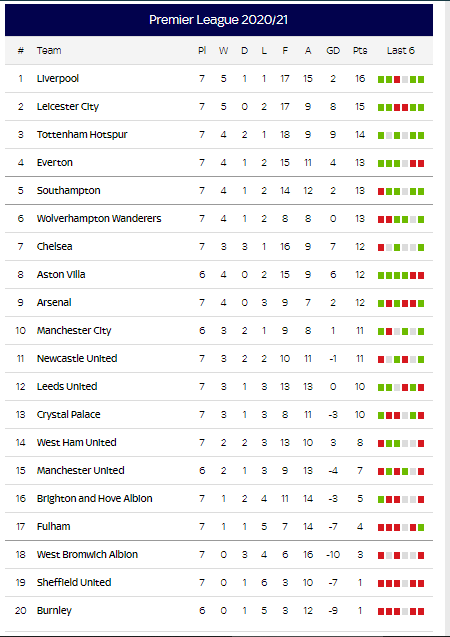Click Burnley's last red form square
Viewport: 450px width, 637px height.
(421, 612)
